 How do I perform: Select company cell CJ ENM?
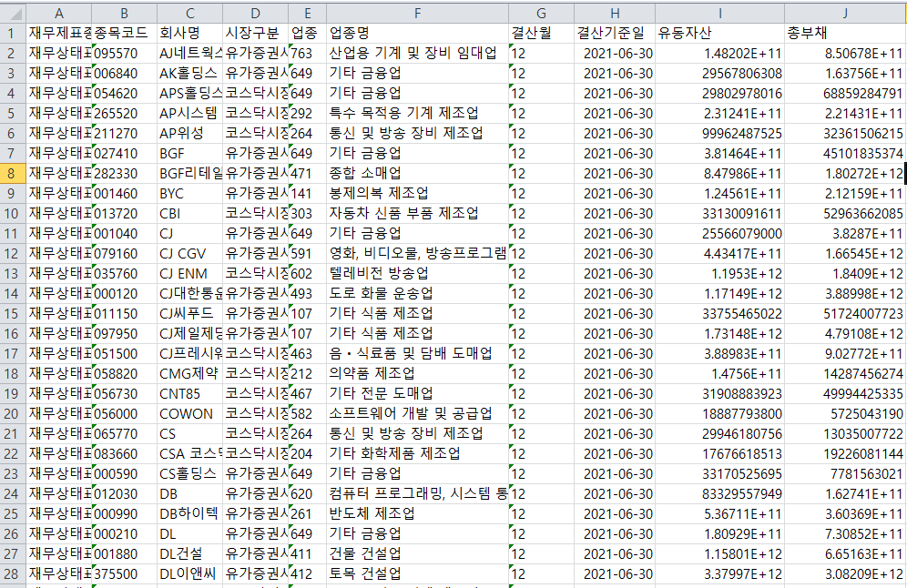point(189,273)
